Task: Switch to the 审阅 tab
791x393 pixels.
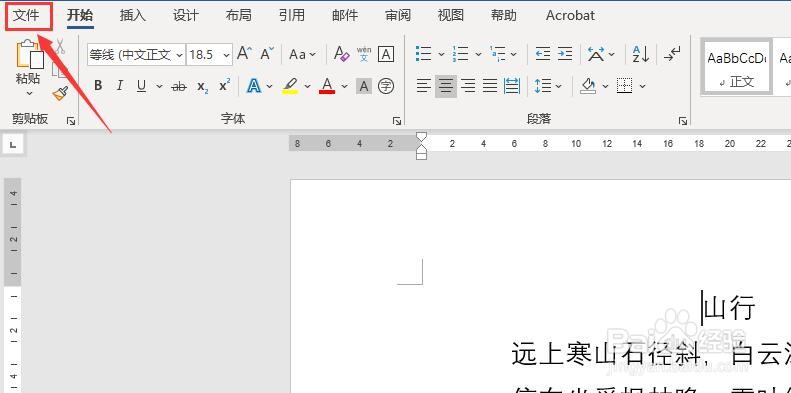Action: 398,16
